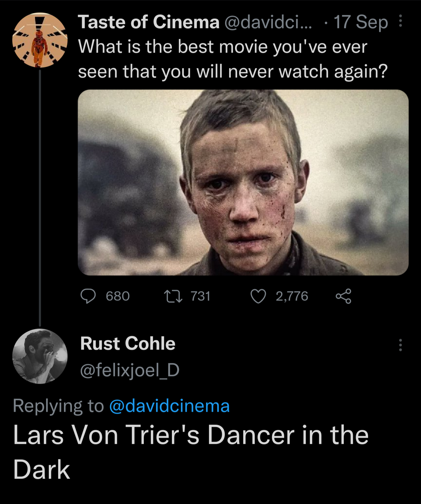Click the 17 Sep timestamp
Screen dimensions: 421x504
click(361, 22)
